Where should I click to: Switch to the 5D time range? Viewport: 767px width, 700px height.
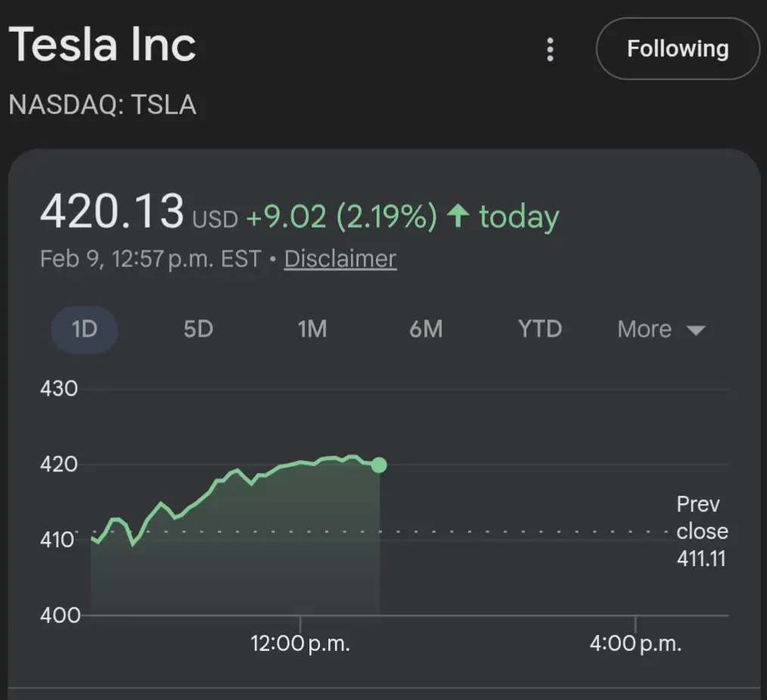tap(198, 329)
